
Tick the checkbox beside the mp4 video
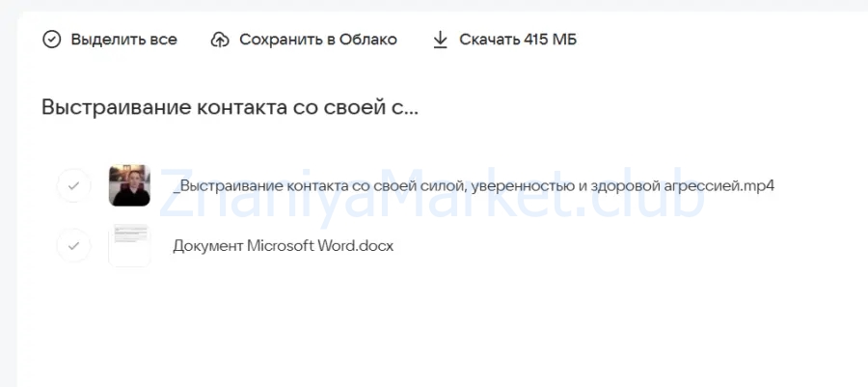74,185
